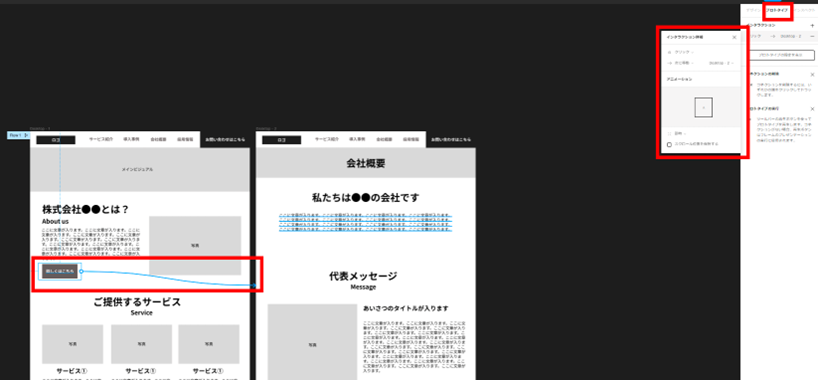Select the contact button in the Desktop - 1 header
Viewport: 818px width, 380px height.
point(225,139)
